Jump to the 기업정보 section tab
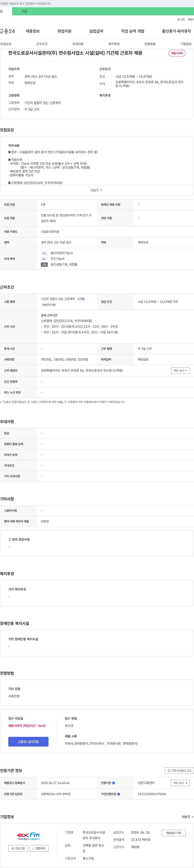The width and height of the screenshot is (194, 868). pyautogui.click(x=186, y=44)
